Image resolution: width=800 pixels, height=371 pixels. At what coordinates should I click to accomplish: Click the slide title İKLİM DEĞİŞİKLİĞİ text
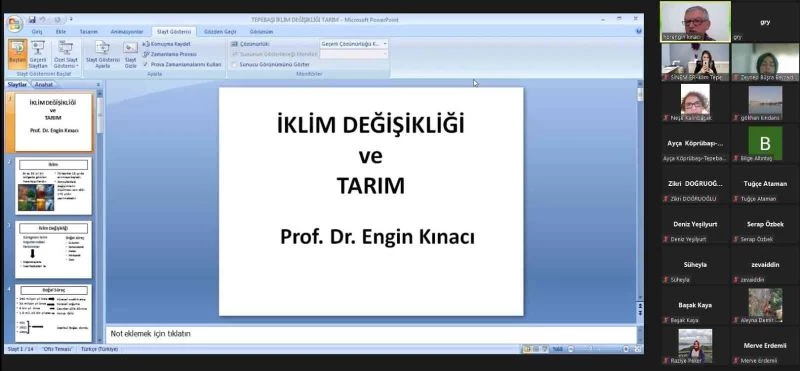(x=371, y=125)
